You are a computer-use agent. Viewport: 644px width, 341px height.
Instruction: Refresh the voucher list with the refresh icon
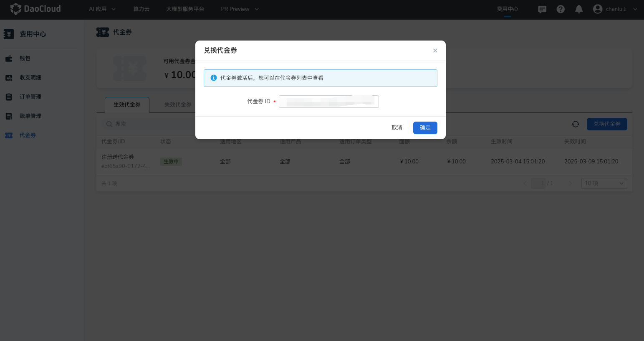click(575, 124)
